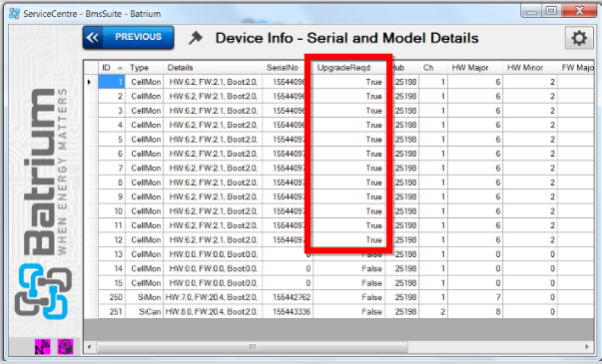Viewport: 602px width, 364px height.
Task: Click the HW Minor value 2 in row 6
Action: [x=530, y=154]
